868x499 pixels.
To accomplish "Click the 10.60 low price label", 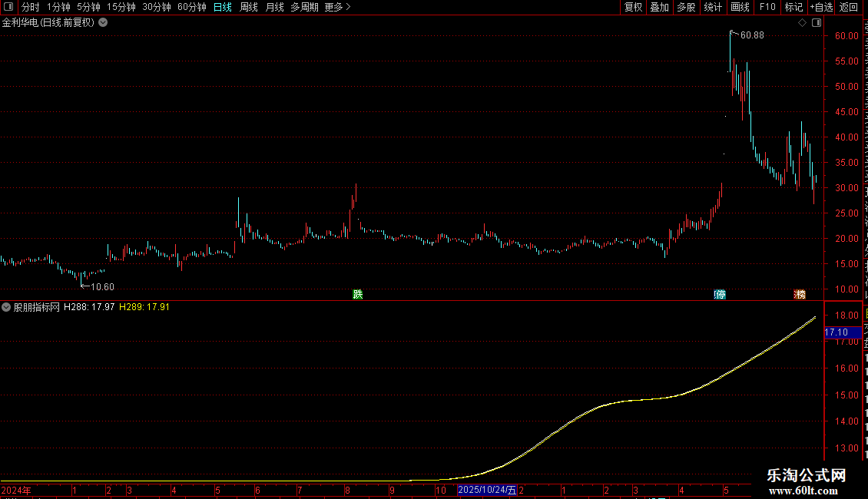I will 102,287.
